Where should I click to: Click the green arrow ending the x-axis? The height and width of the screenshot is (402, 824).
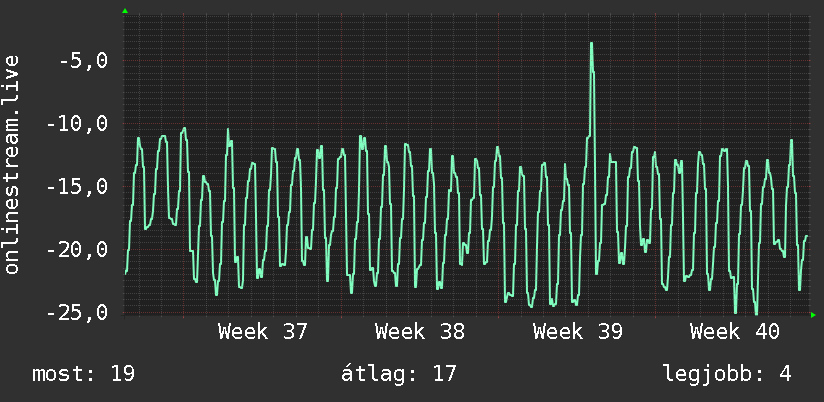coord(813,315)
